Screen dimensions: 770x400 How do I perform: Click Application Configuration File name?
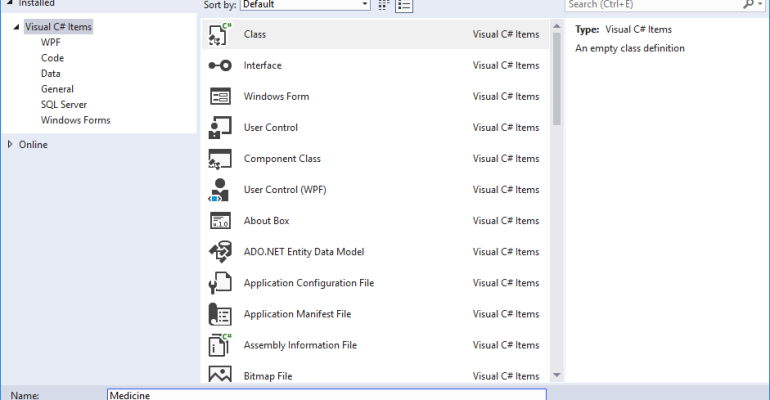pyautogui.click(x=309, y=283)
